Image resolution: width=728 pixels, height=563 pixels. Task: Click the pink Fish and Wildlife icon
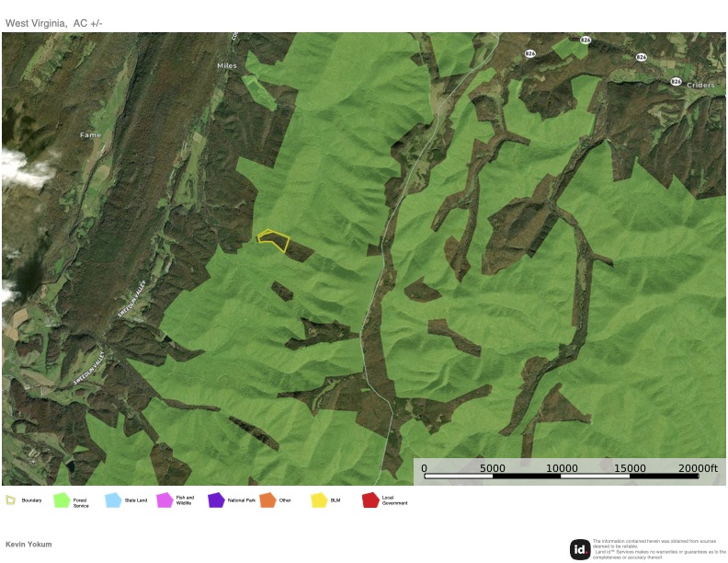pyautogui.click(x=165, y=500)
